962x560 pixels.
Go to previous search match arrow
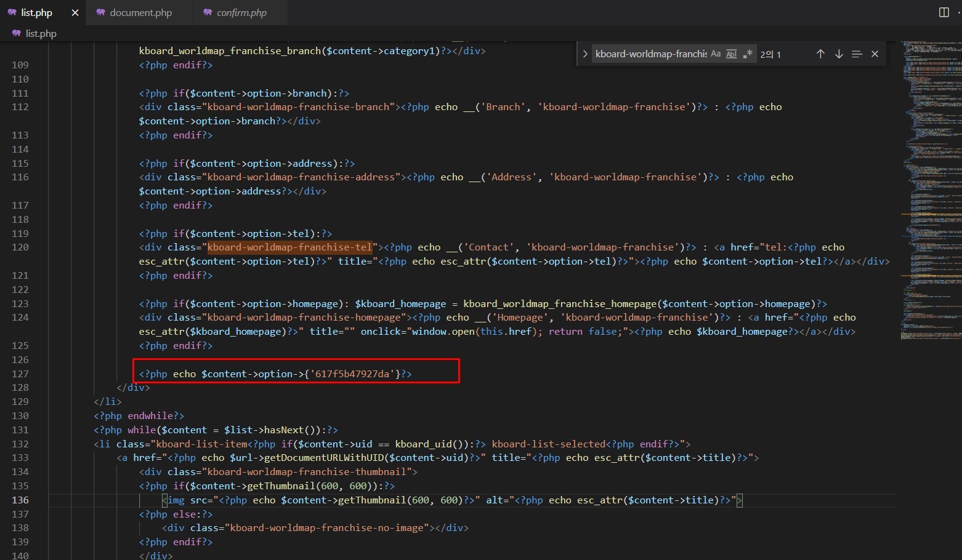click(820, 54)
